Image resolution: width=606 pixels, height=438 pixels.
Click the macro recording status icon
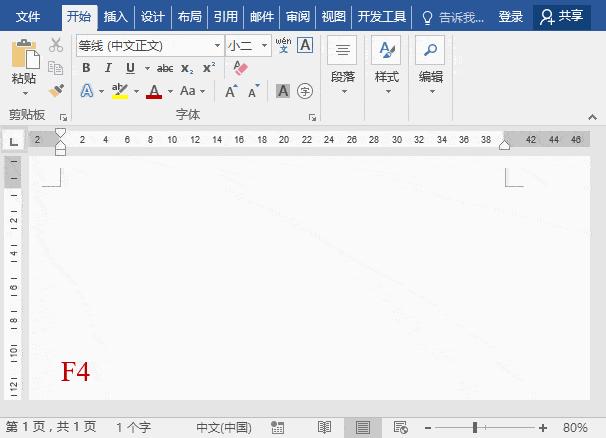pos(277,428)
